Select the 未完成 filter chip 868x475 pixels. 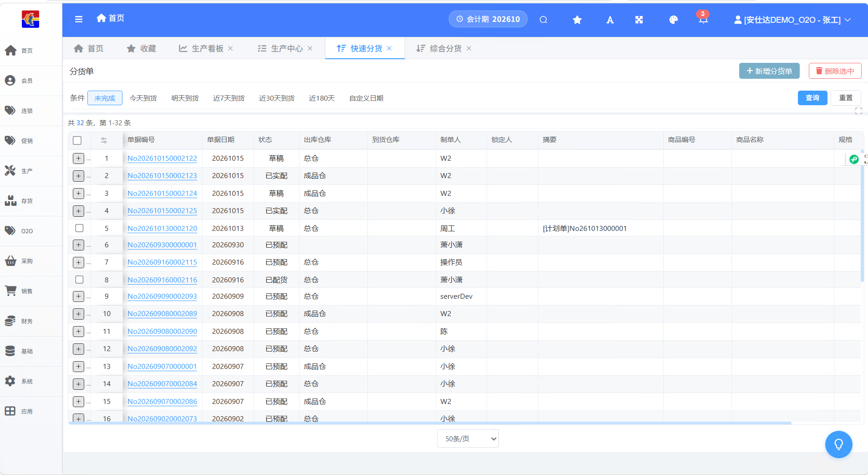105,98
